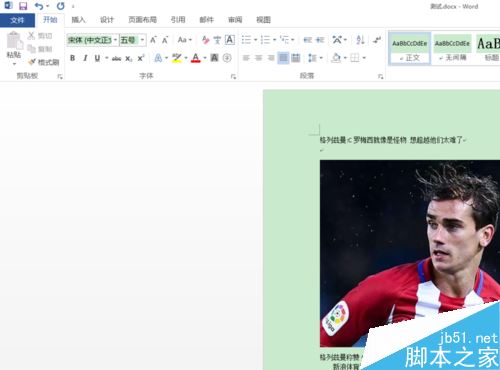Toggle strikethrough abc formatting
This screenshot has height=370, width=500.
pos(116,59)
